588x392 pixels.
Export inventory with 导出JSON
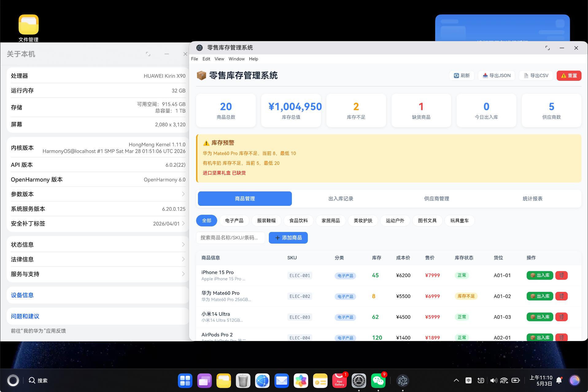(497, 76)
